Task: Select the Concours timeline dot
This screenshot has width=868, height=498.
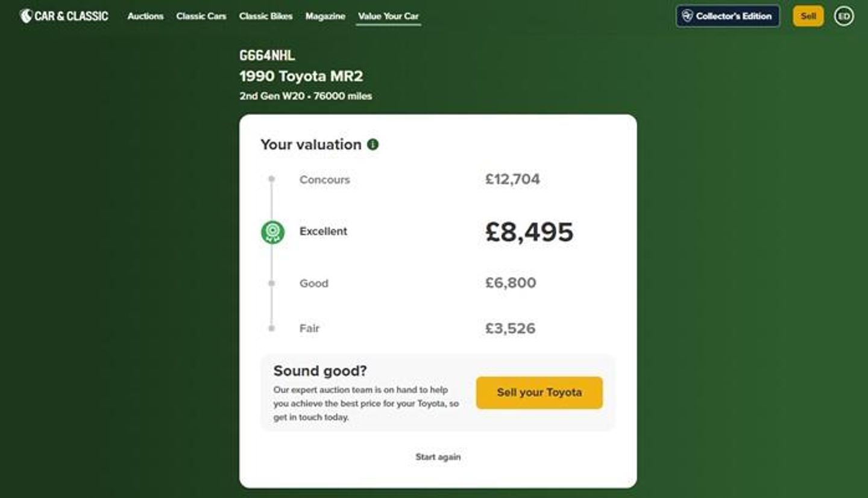Action: tap(272, 179)
